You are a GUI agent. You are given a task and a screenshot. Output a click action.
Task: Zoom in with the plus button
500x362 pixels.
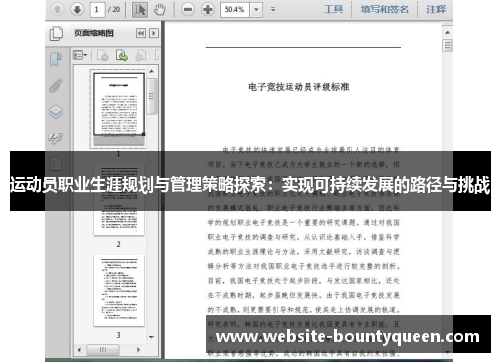208,9
